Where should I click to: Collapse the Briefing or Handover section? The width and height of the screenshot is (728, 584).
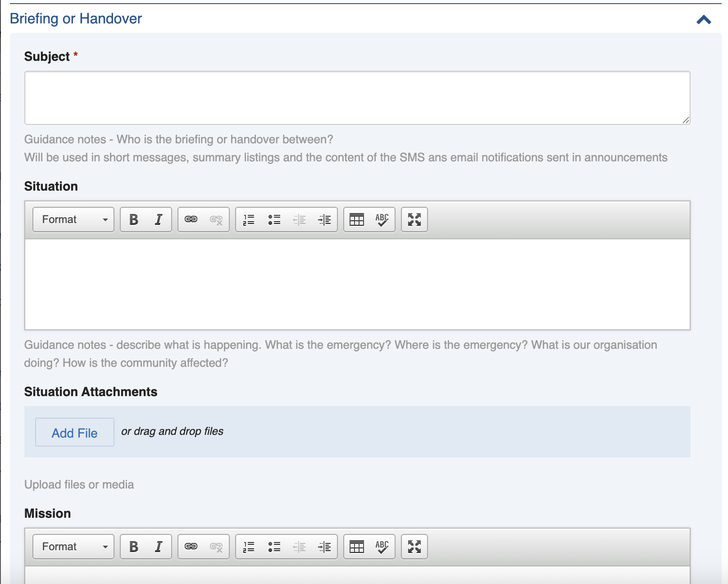coord(704,19)
